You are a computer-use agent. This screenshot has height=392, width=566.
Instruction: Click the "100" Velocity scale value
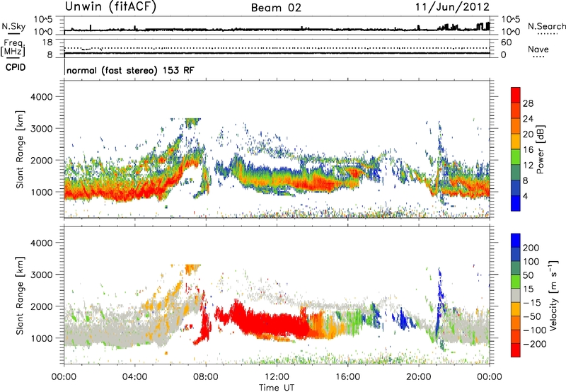[531, 262]
